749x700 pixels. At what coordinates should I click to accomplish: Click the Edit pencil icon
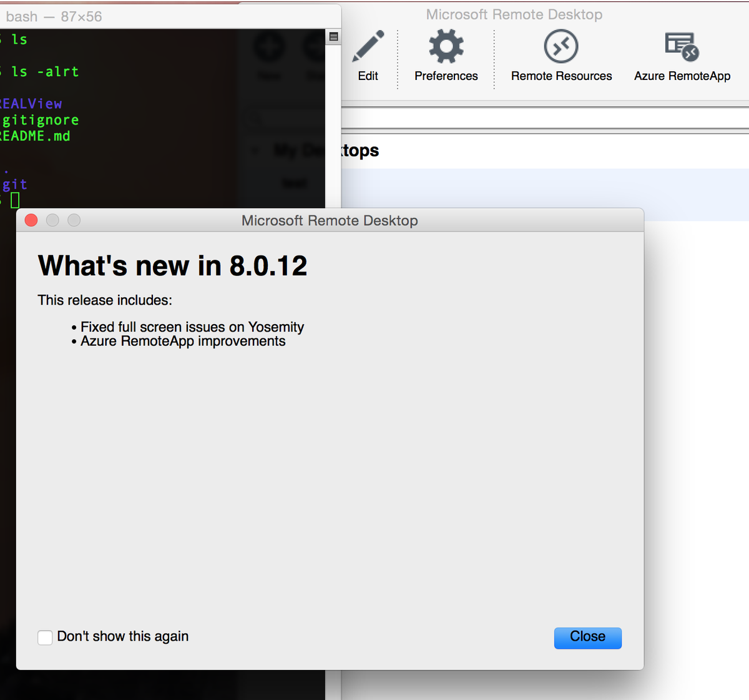point(368,47)
